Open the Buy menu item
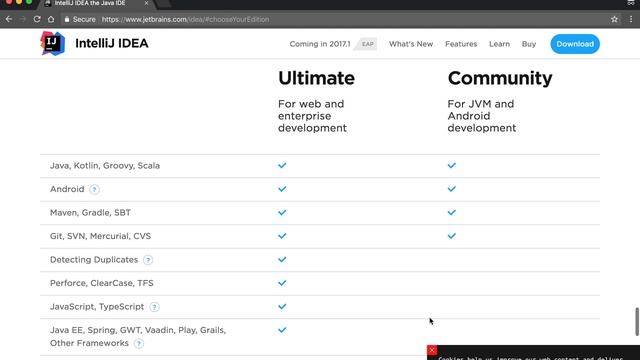 (x=529, y=44)
